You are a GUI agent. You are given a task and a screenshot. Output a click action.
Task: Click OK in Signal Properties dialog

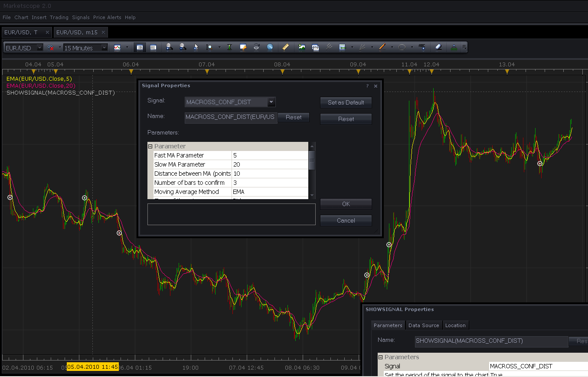point(346,204)
